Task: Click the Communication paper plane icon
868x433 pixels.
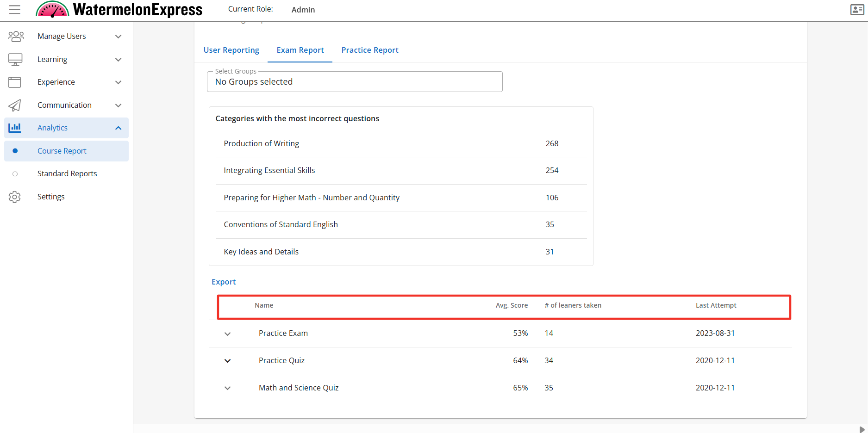Action: (x=15, y=105)
